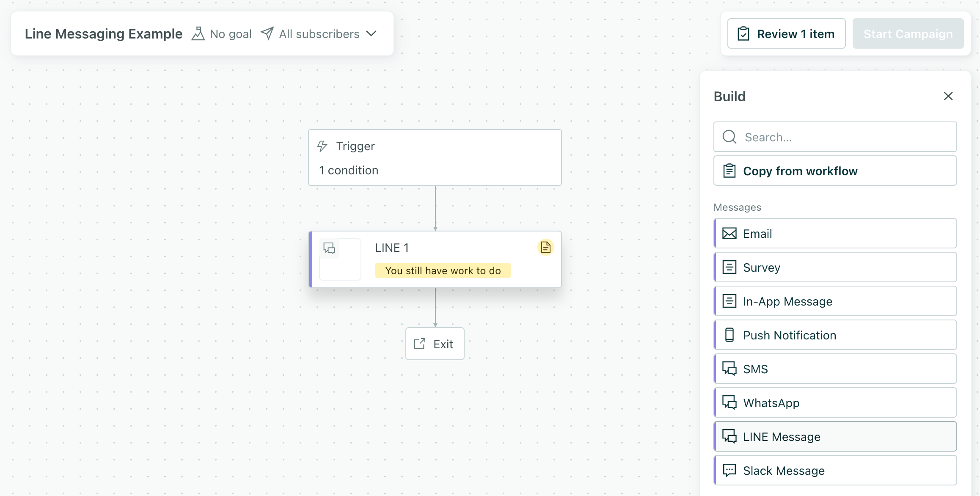Click the SMS chat bubble icon
Viewport: 980px width, 496px height.
(x=730, y=369)
